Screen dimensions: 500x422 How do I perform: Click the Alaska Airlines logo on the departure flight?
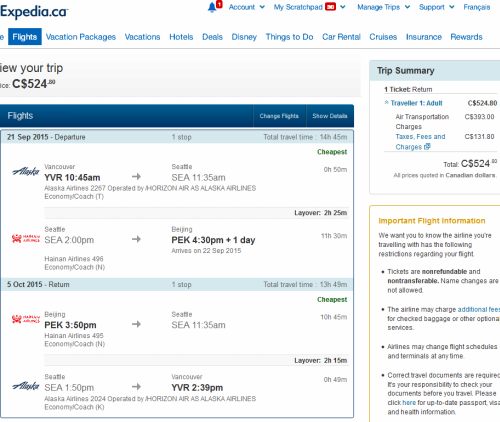26,172
